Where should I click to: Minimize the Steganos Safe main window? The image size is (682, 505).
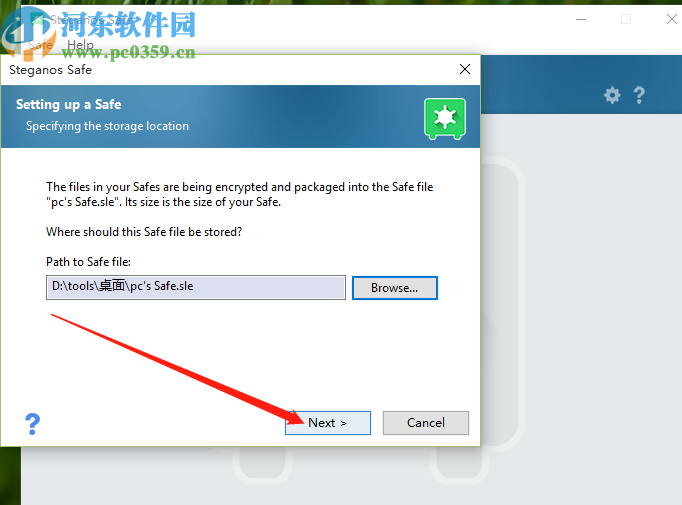click(x=581, y=20)
